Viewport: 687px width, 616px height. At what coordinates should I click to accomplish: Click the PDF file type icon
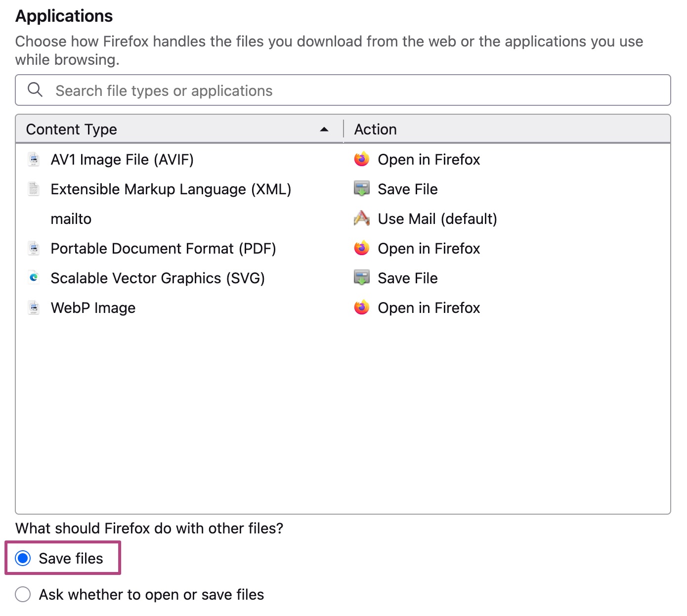coord(34,249)
